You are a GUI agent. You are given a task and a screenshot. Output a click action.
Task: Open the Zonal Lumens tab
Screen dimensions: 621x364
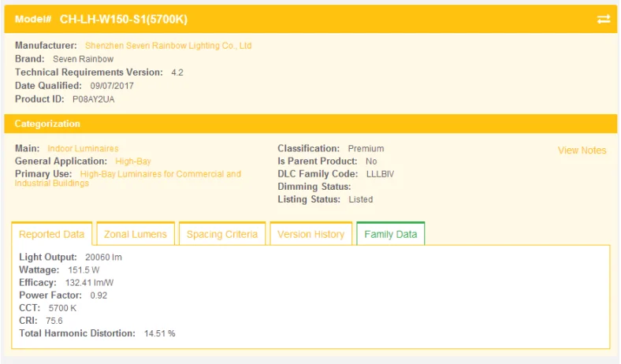pyautogui.click(x=136, y=234)
